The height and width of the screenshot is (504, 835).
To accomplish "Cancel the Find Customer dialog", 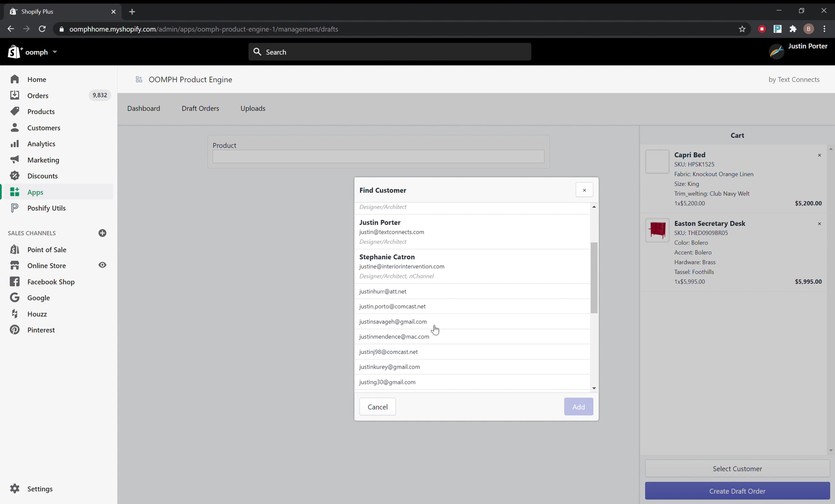I will pyautogui.click(x=377, y=407).
